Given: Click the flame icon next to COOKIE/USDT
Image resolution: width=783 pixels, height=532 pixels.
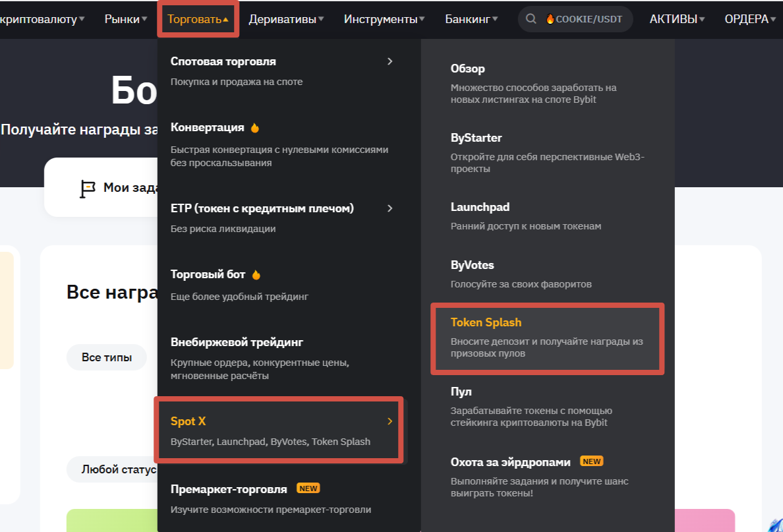Looking at the screenshot, I should click(550, 19).
